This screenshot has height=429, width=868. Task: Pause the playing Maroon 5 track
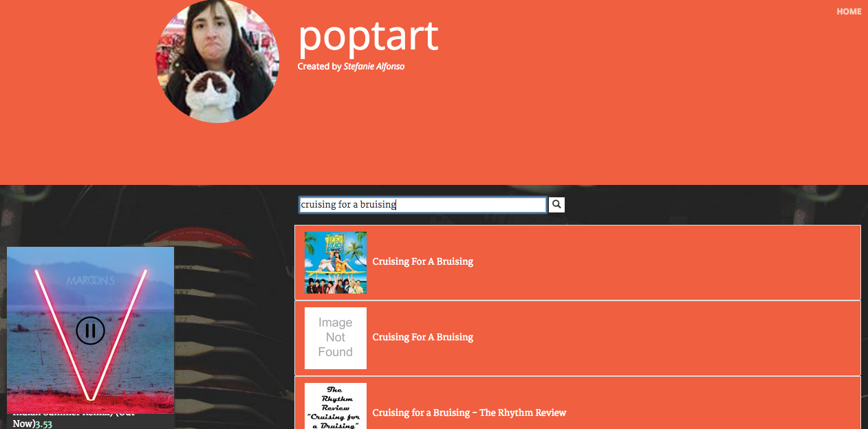[90, 331]
